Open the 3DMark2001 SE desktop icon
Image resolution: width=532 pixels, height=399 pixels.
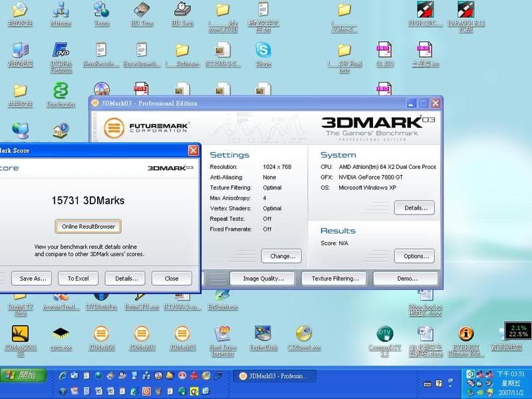(x=21, y=340)
